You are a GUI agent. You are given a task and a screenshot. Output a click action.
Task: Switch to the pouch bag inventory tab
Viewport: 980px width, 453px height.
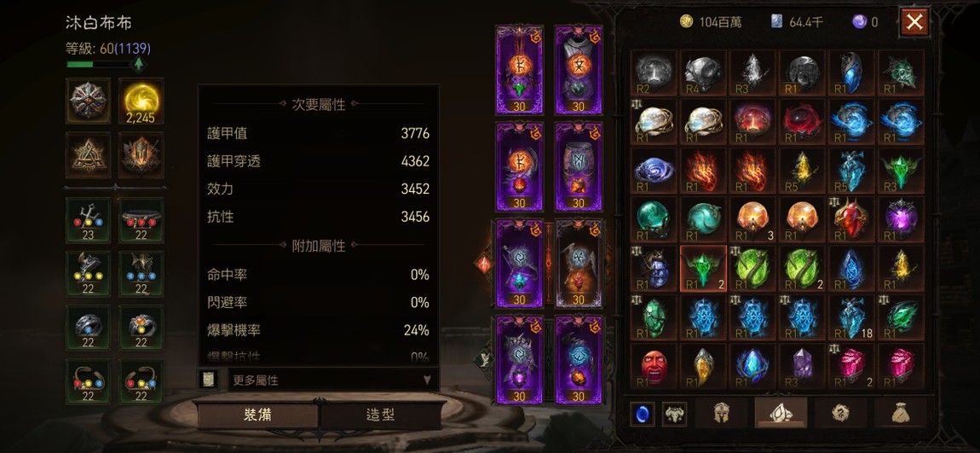coord(900,413)
